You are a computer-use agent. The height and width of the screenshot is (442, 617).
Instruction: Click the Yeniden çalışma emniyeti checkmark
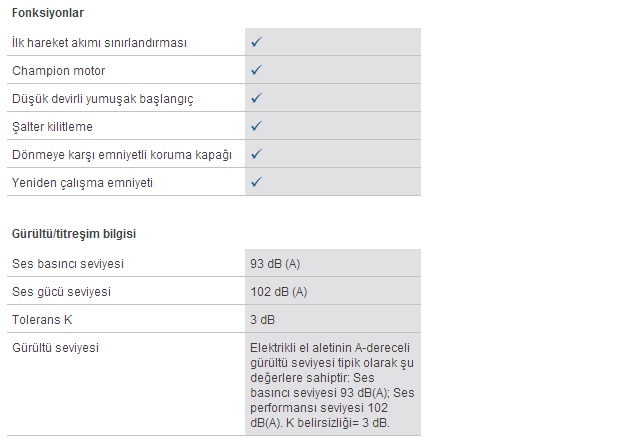(257, 182)
